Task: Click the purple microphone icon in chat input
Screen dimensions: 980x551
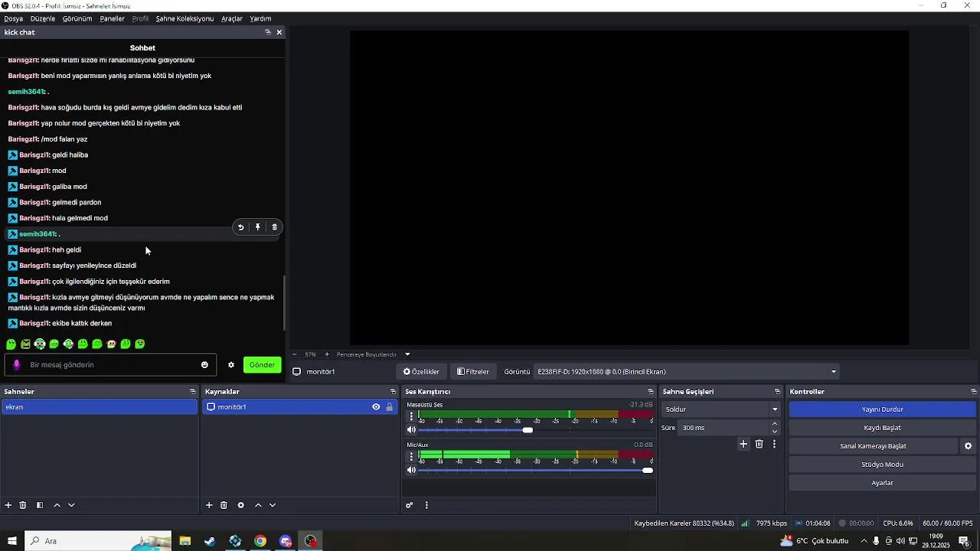Action: [17, 365]
